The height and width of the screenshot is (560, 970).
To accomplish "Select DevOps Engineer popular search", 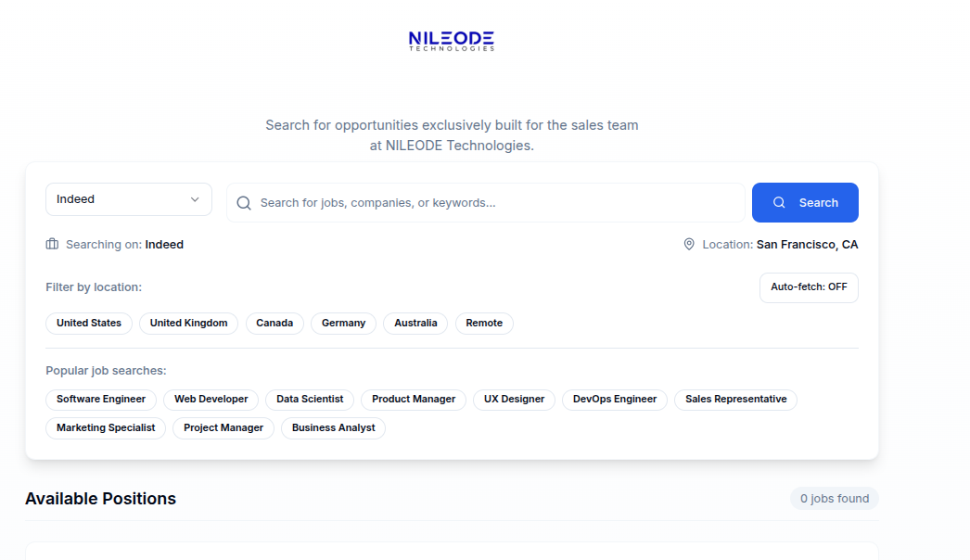I will pos(615,399).
